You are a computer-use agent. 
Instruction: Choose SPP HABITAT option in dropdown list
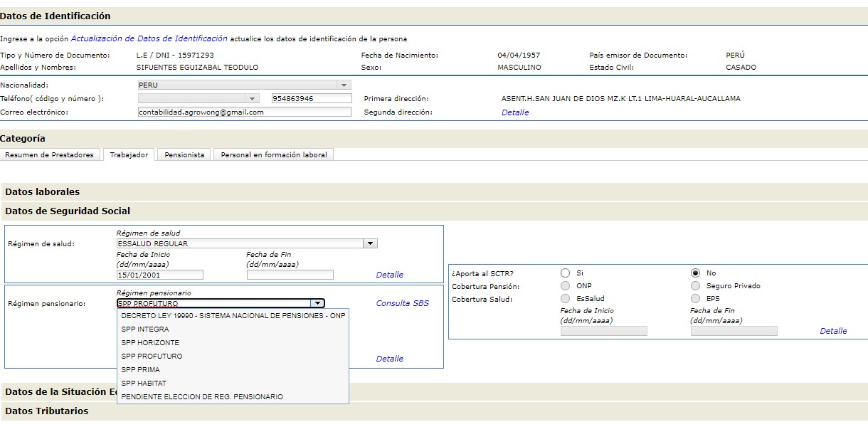click(144, 383)
